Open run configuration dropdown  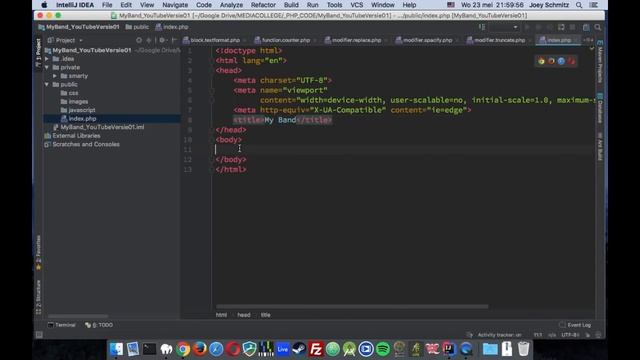[x=504, y=27]
